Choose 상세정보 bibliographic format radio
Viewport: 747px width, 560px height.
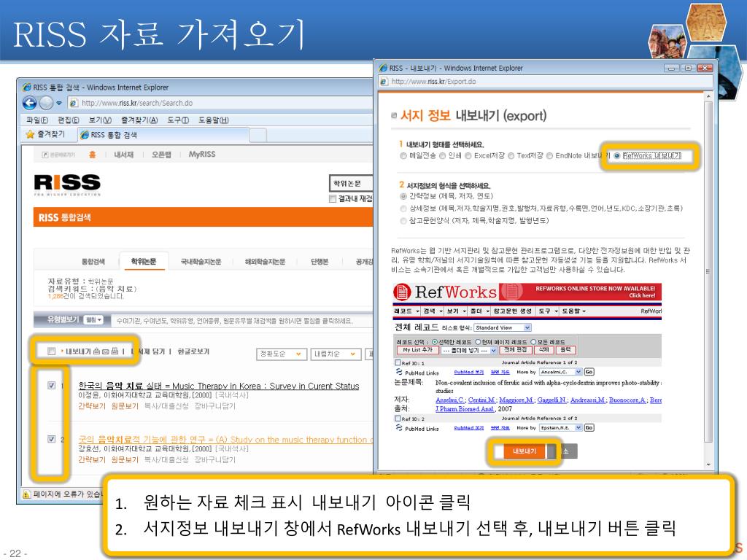[403, 209]
